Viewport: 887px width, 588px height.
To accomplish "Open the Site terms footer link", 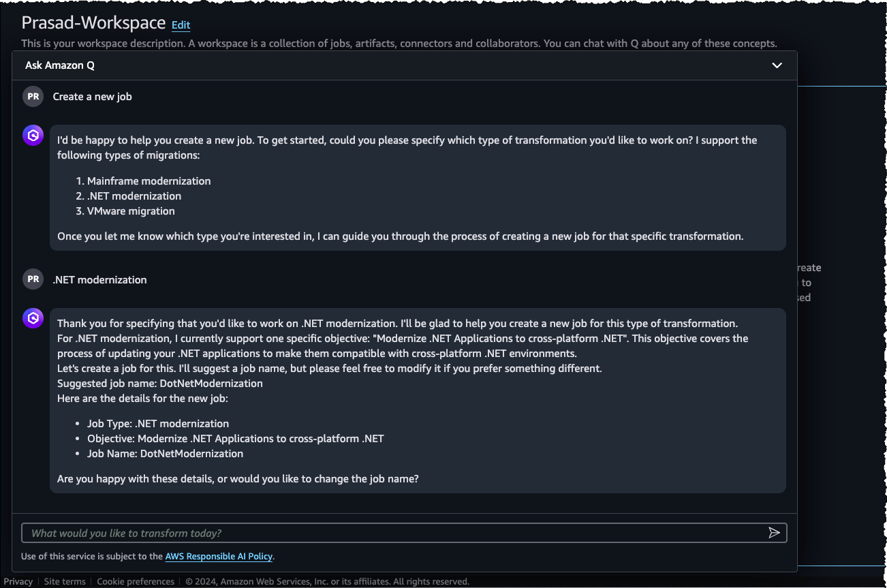I will click(65, 582).
